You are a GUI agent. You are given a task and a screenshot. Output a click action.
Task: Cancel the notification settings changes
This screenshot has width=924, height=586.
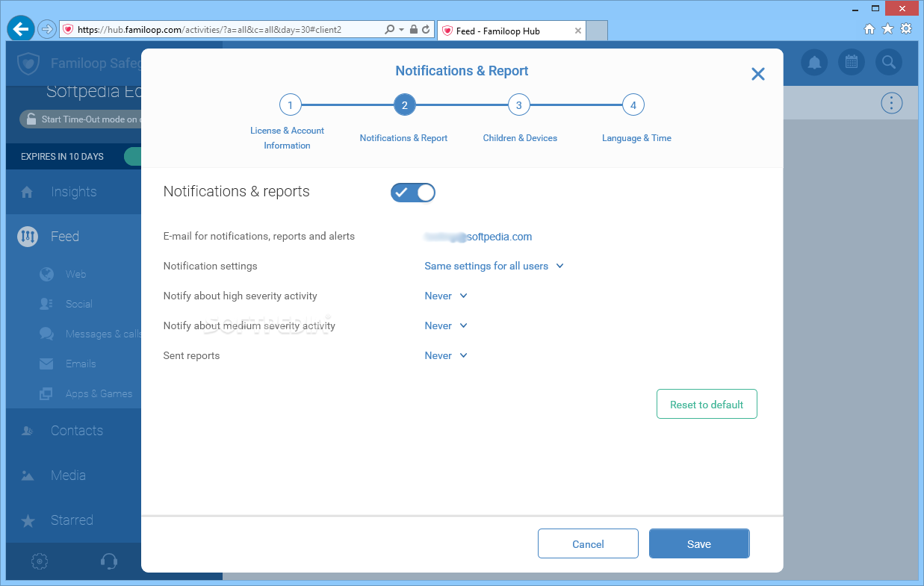tap(588, 543)
